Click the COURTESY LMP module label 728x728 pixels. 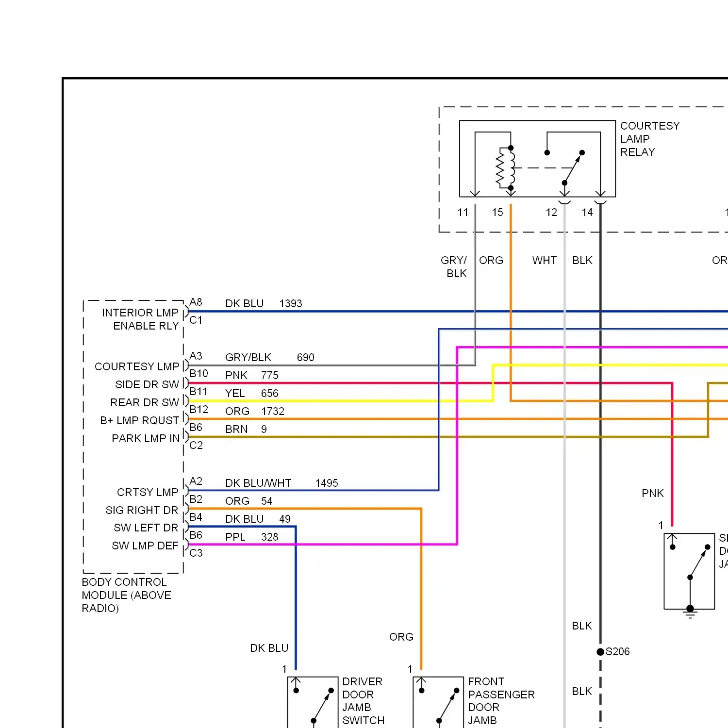[x=137, y=366]
